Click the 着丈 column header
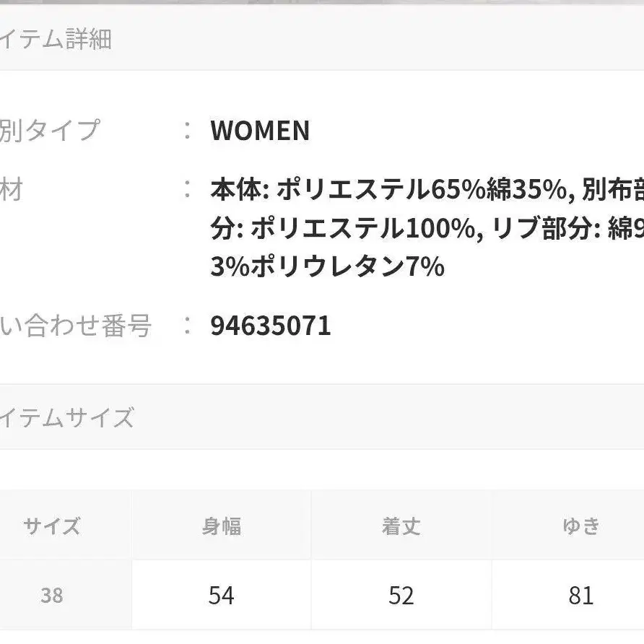Screen dimensions: 644x644 (401, 526)
